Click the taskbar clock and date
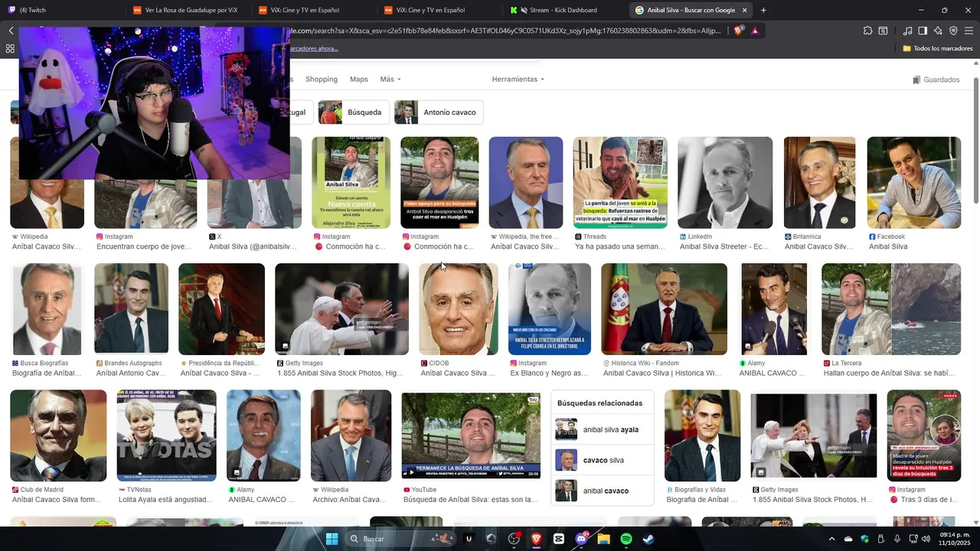The width and height of the screenshot is (980, 551). coord(955,539)
